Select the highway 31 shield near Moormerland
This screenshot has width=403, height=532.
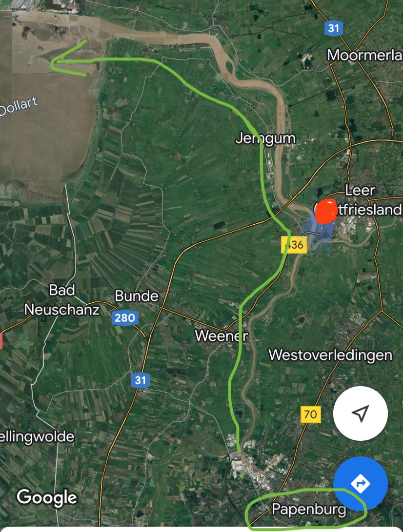point(333,28)
